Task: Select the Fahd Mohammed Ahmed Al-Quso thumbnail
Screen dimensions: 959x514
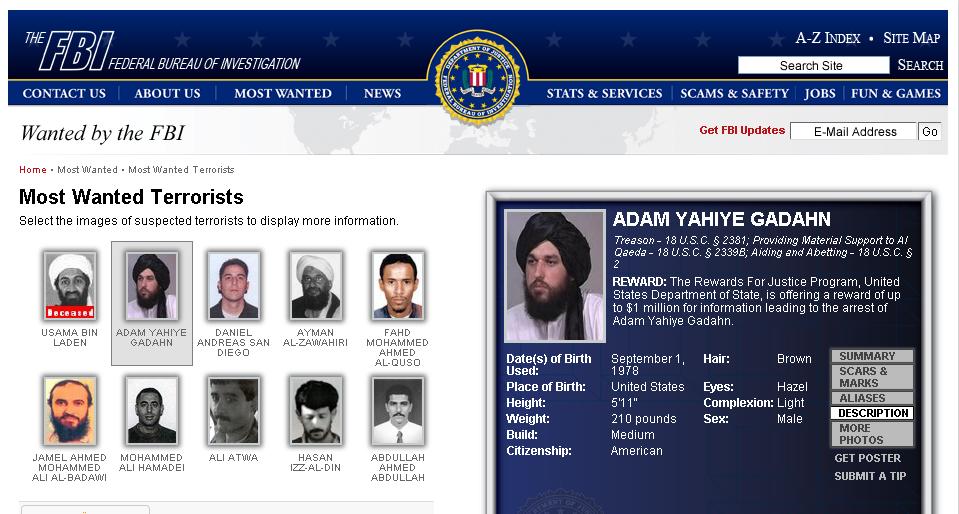Action: coord(398,286)
